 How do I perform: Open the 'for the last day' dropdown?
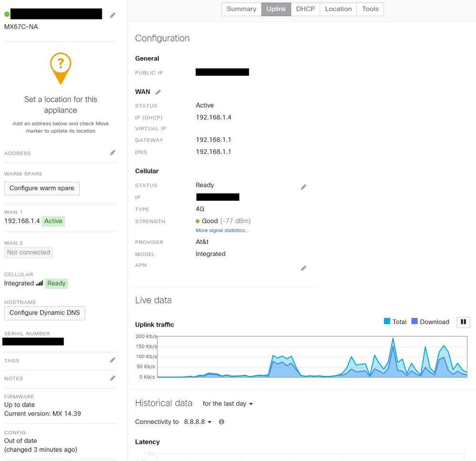coord(227,404)
